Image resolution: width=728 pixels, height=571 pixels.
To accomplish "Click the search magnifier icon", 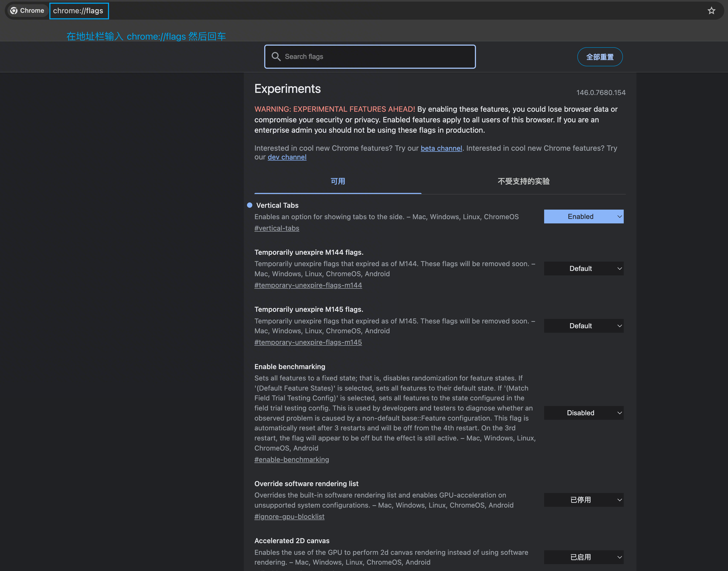I will [x=276, y=57].
